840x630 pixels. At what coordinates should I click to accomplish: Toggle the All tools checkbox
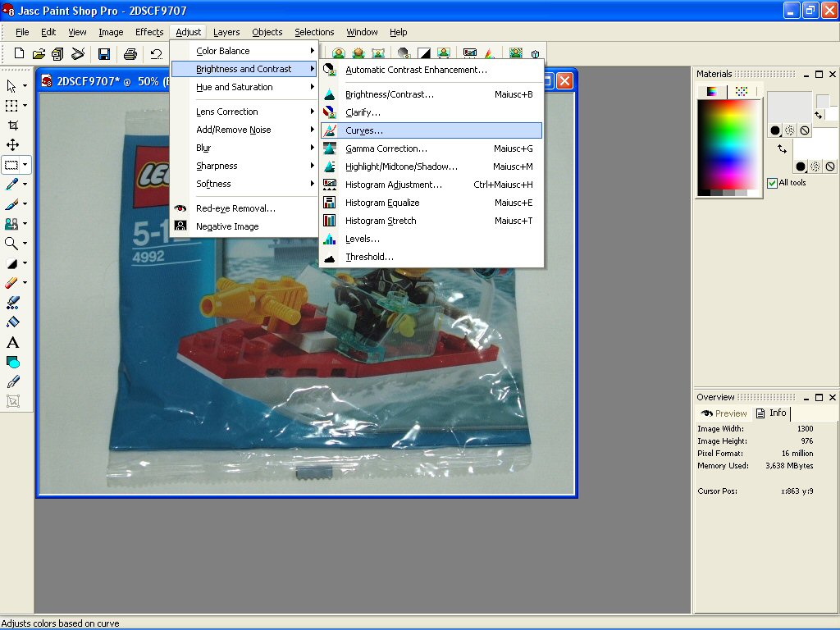(772, 183)
